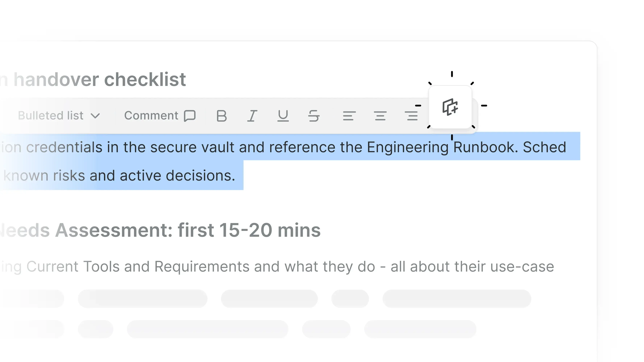This screenshot has width=644, height=362.
Task: Click the 'Engineering Runbook' text
Action: (441, 147)
